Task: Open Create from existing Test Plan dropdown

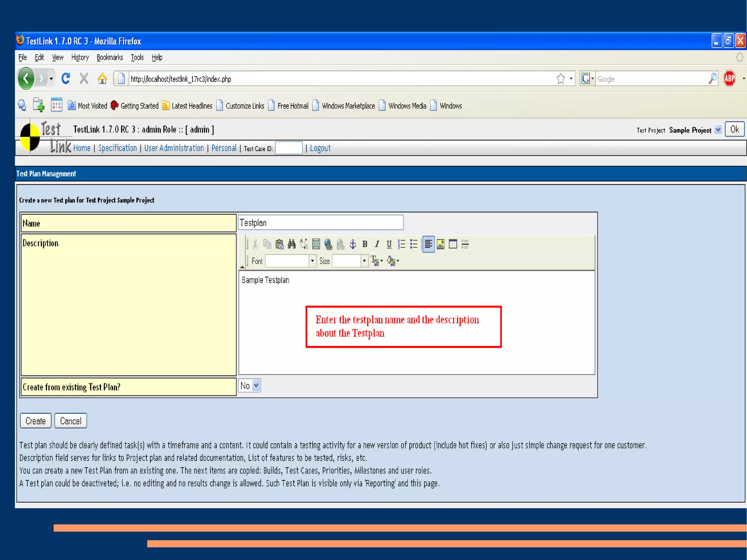Action: pos(249,386)
